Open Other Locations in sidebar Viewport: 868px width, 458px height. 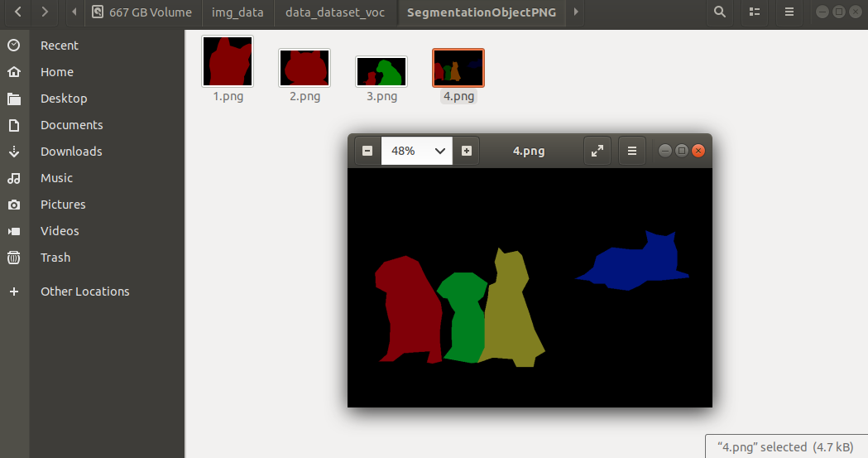(84, 292)
